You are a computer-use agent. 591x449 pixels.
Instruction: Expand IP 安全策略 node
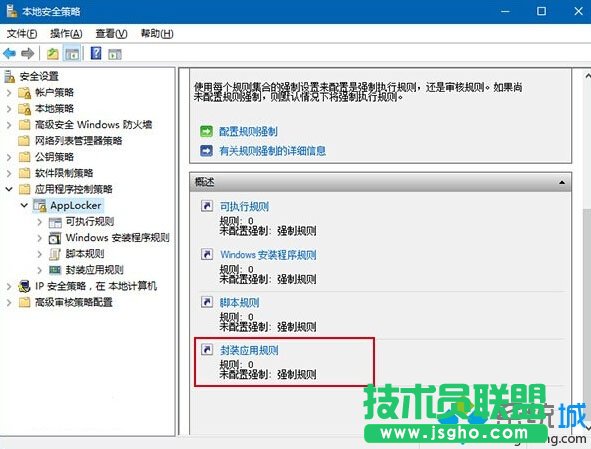[x=9, y=286]
